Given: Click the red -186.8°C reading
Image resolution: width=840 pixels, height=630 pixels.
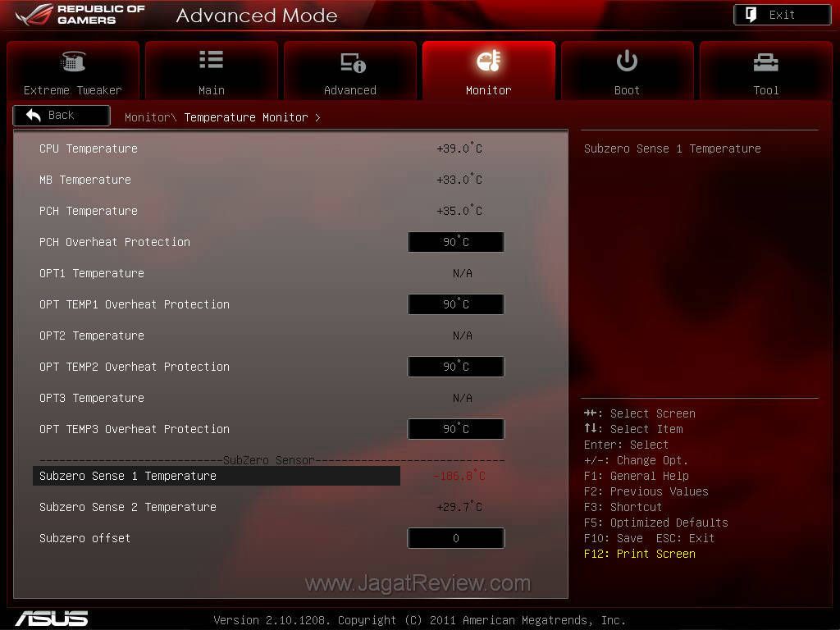Looking at the screenshot, I should coord(459,476).
